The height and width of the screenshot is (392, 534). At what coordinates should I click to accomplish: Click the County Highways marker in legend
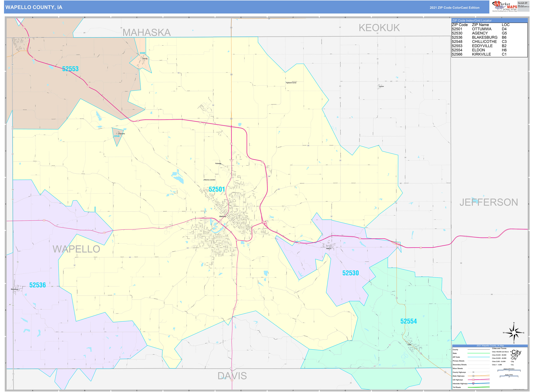coord(473,372)
